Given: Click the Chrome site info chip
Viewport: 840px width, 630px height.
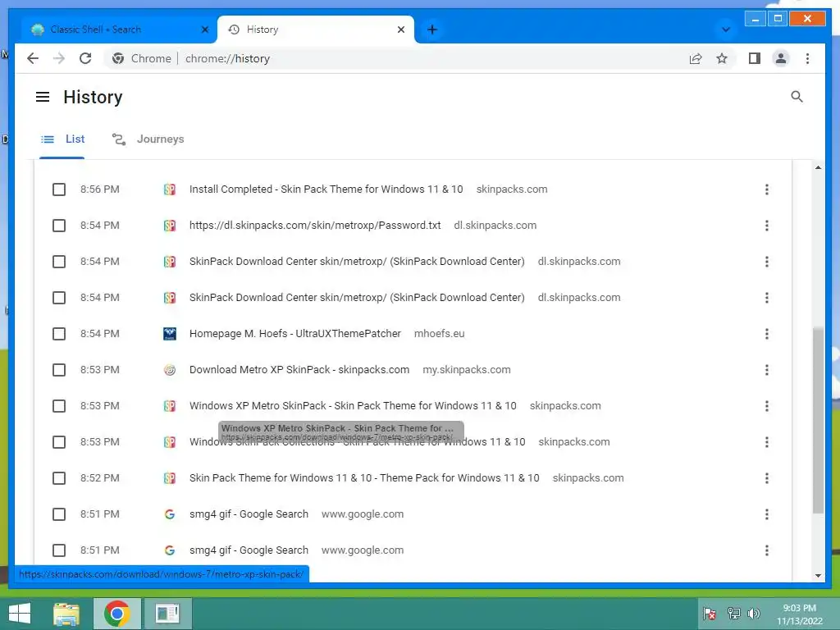Looking at the screenshot, I should pos(141,58).
